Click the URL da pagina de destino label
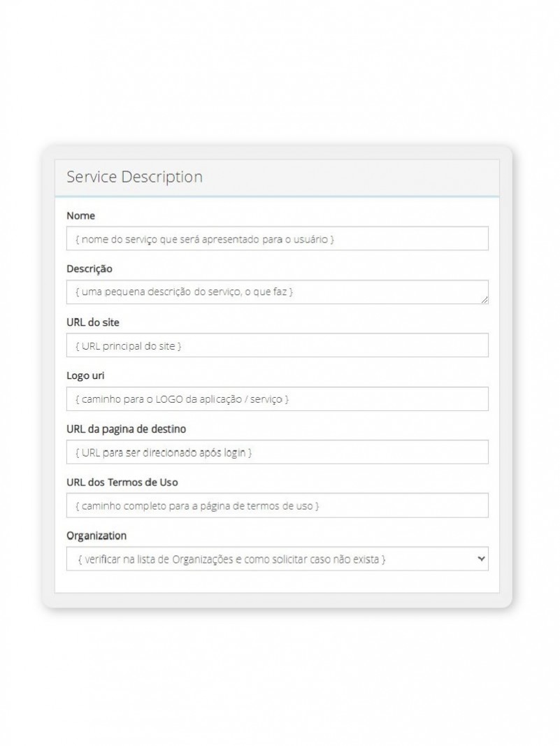The image size is (560, 746). [x=126, y=429]
